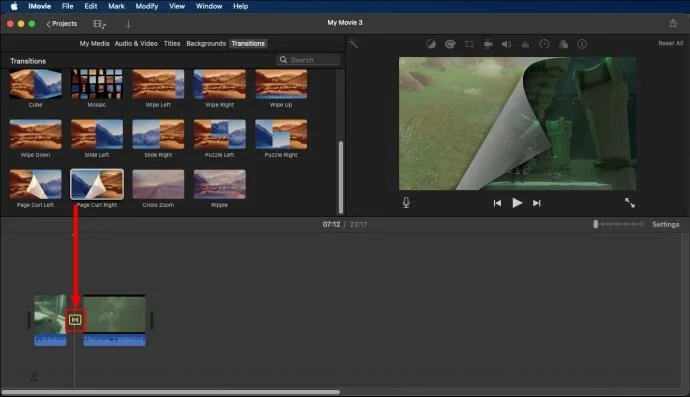The height and width of the screenshot is (397, 690).
Task: Select the Cross Zoom transition
Action: click(x=158, y=184)
